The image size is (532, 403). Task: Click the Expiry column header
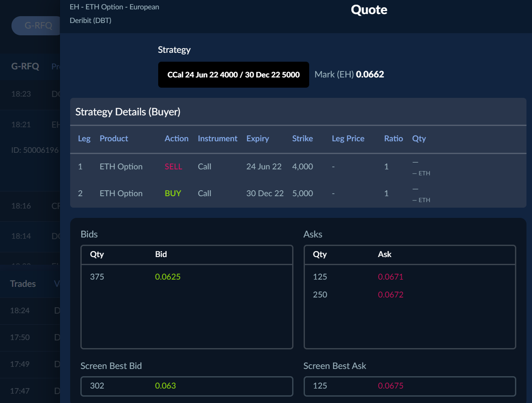pyautogui.click(x=258, y=139)
